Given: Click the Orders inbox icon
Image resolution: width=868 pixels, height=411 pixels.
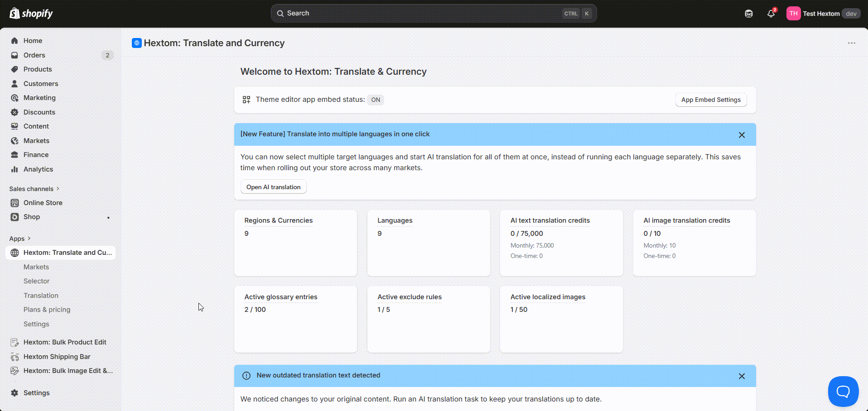Looking at the screenshot, I should click(14, 55).
